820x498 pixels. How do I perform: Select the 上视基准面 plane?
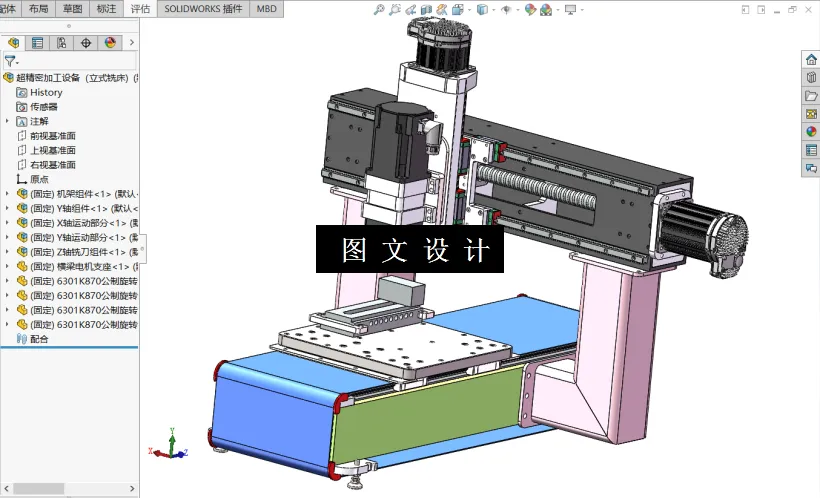coord(46,150)
